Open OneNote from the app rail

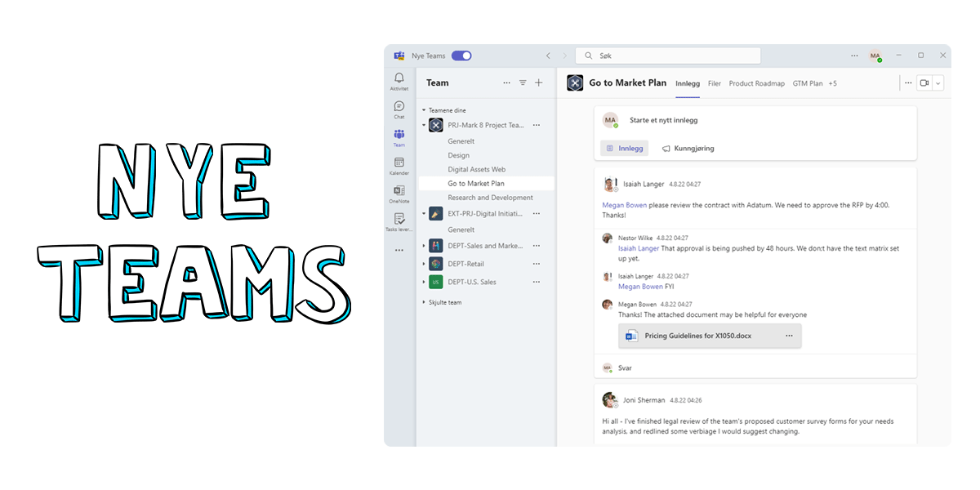click(399, 190)
